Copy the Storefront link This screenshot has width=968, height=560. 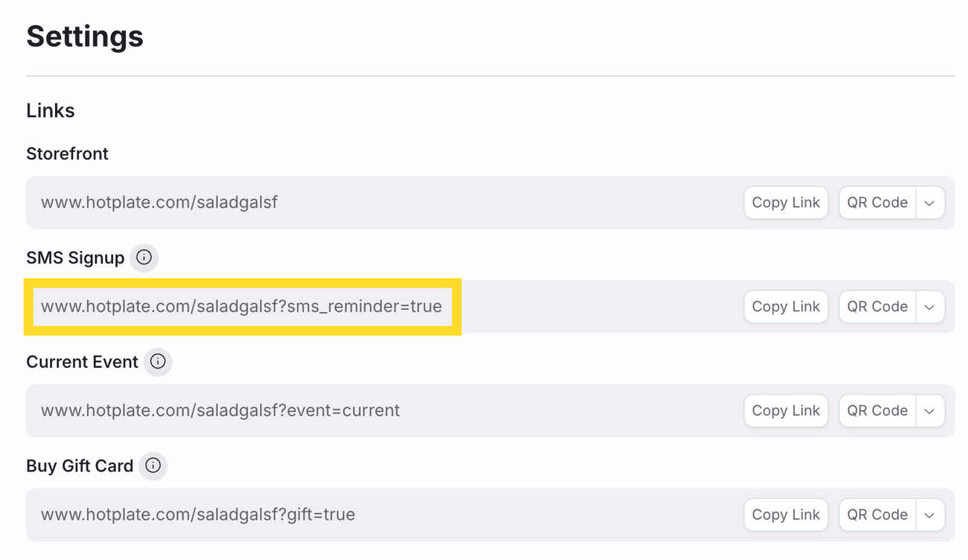786,203
